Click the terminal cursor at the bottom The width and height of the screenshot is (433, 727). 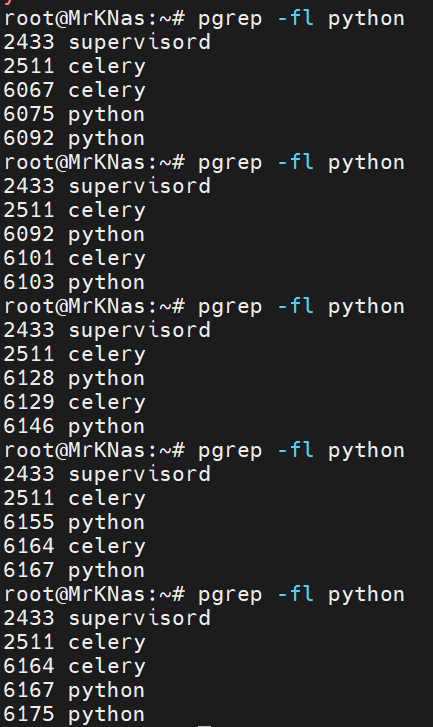(204, 725)
